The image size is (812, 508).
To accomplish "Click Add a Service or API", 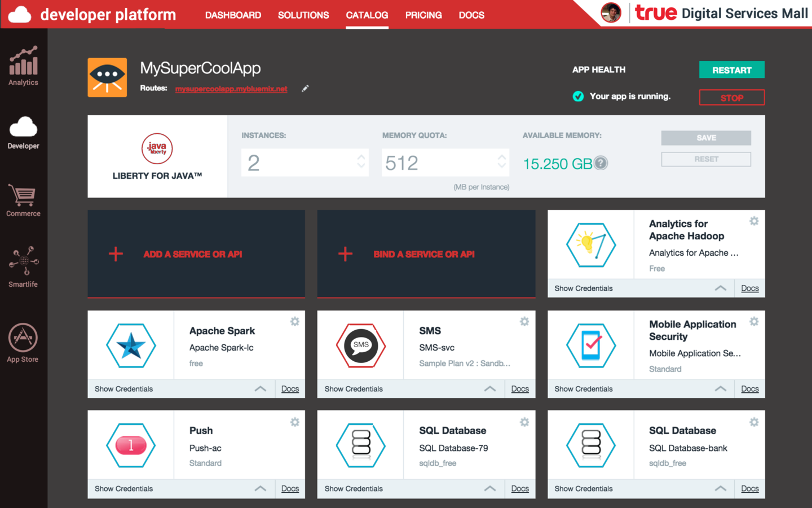I will tap(196, 254).
